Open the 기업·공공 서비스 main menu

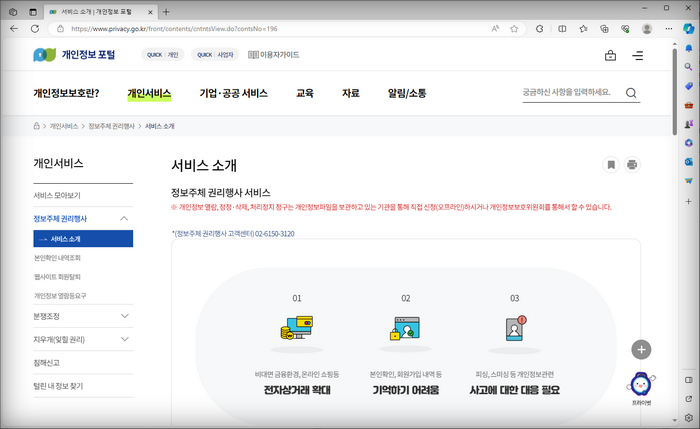[x=233, y=93]
